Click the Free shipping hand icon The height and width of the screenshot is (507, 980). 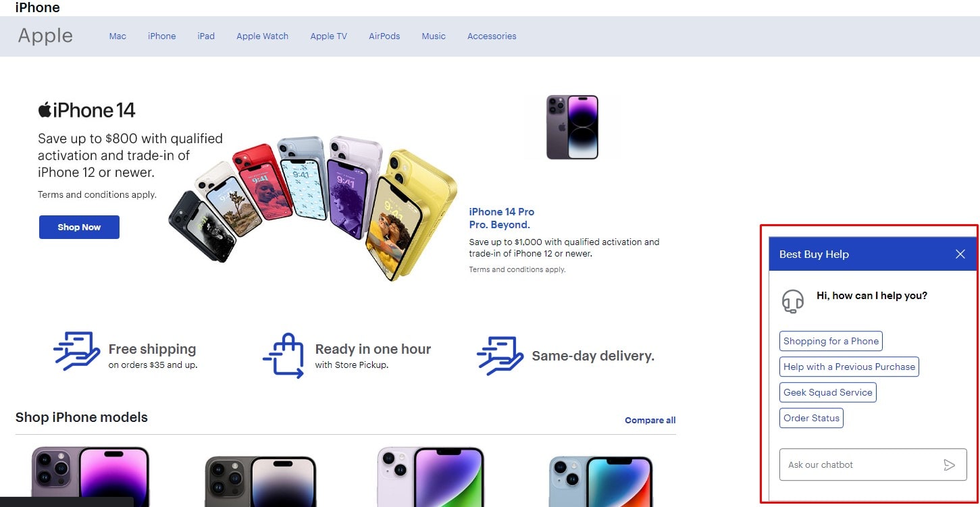77,351
